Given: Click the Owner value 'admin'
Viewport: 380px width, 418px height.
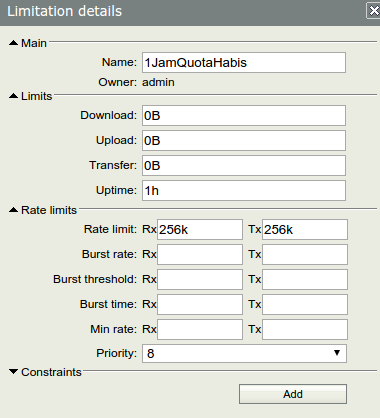Looking at the screenshot, I should (158, 82).
